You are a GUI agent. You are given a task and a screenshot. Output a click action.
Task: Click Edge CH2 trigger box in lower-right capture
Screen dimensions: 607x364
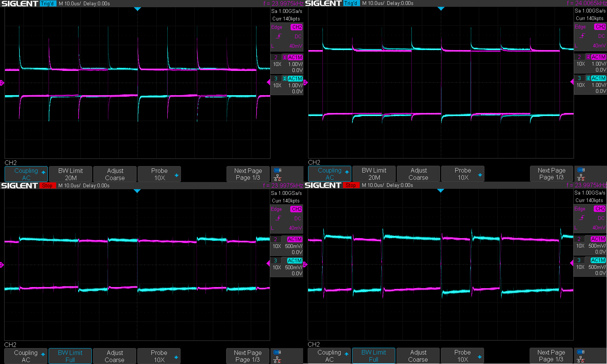pos(590,218)
